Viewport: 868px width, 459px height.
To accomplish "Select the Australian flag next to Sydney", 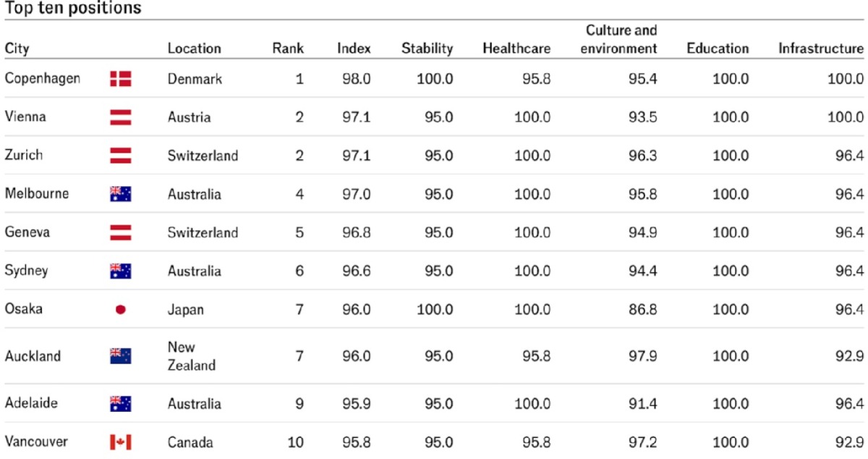I will coord(121,271).
